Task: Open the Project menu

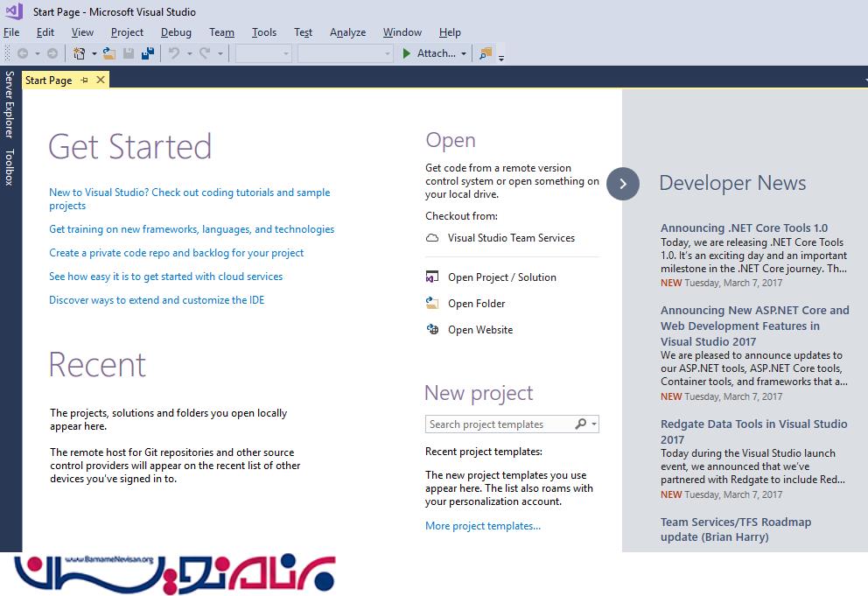Action: [127, 32]
